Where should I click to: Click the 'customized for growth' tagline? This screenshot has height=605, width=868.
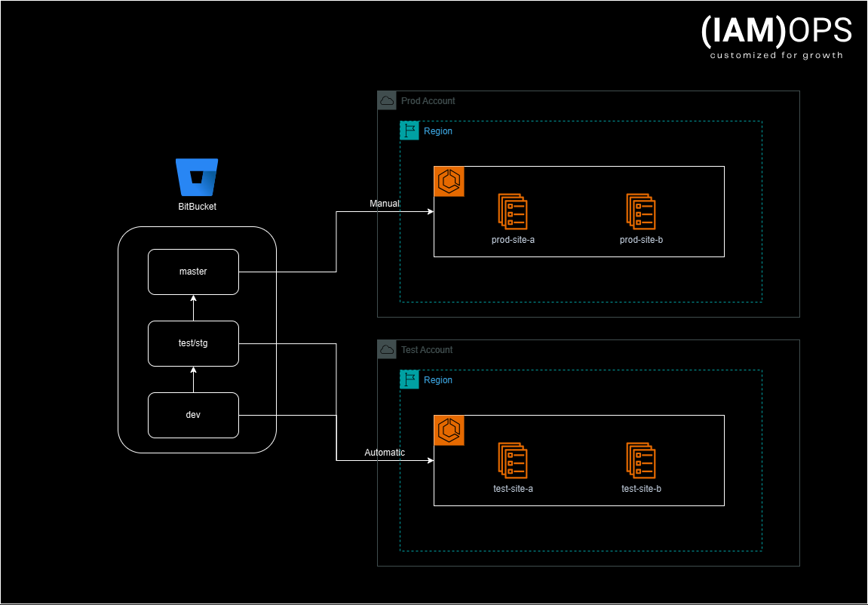777,55
